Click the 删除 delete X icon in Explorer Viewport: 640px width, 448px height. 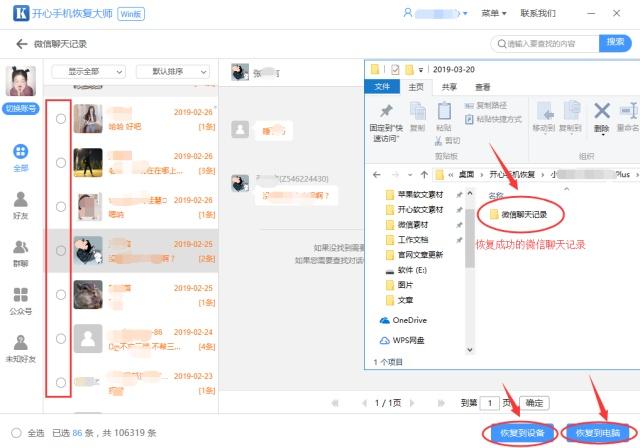pos(602,111)
